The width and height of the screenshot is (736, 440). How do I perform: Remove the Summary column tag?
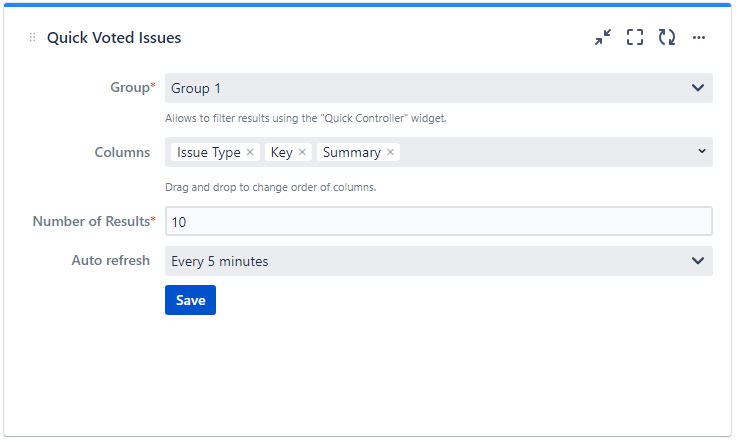pos(390,153)
